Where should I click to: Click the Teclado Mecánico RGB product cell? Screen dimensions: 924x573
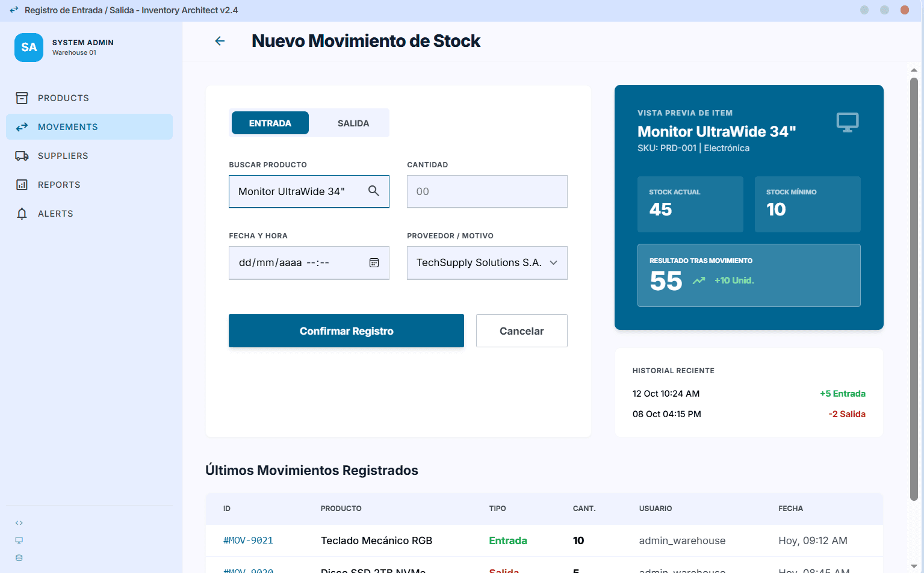click(377, 540)
